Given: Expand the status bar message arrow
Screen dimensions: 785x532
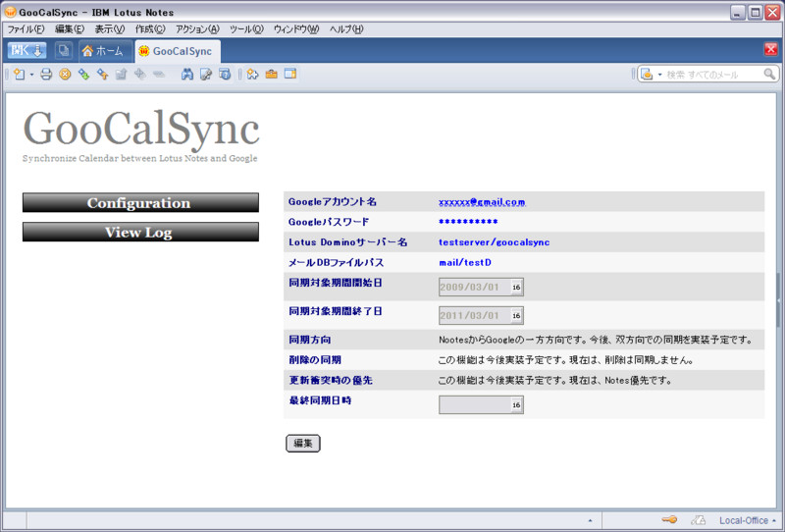Looking at the screenshot, I should 591,520.
